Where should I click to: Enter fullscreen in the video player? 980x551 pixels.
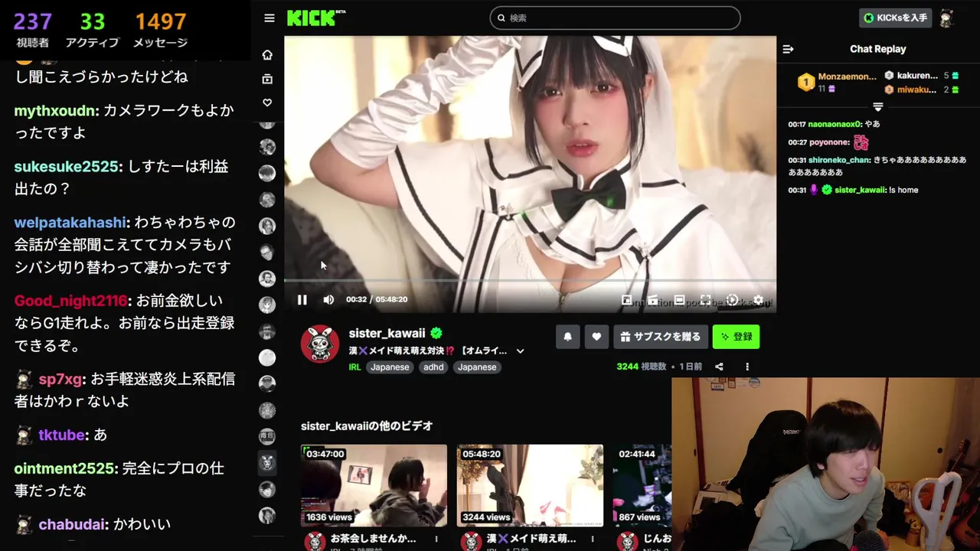706,300
